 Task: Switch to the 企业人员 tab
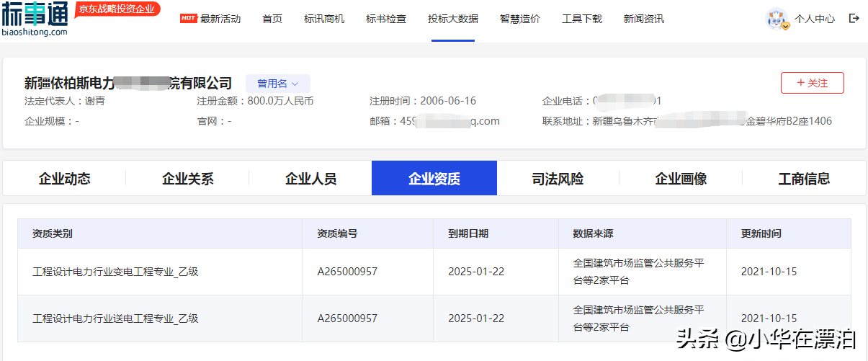[x=311, y=179]
